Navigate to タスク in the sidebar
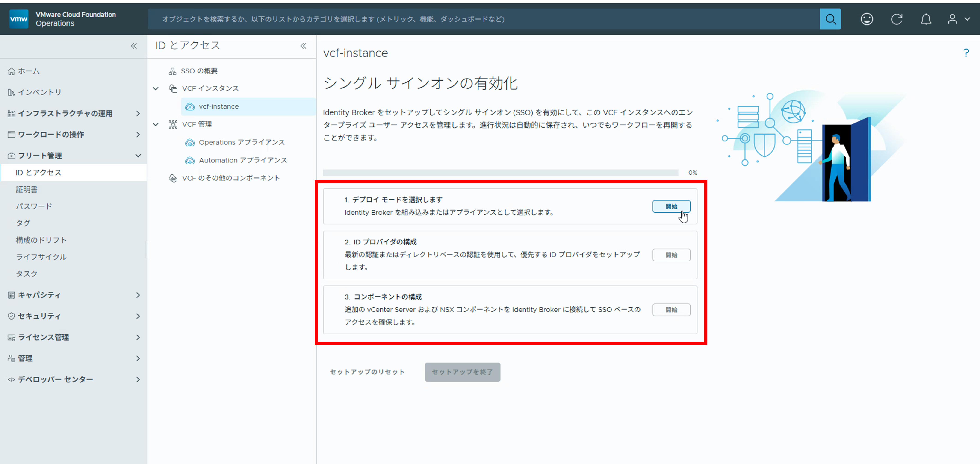 [26, 273]
